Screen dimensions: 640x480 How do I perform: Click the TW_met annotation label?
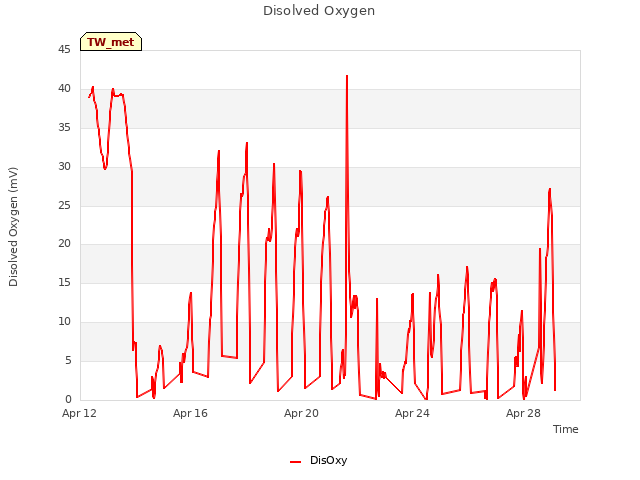tap(111, 42)
